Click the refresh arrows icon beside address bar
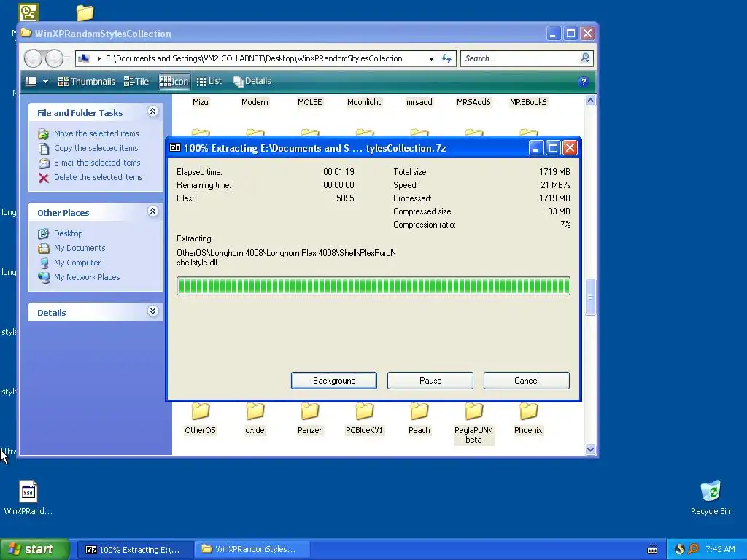747x560 pixels. tap(446, 58)
